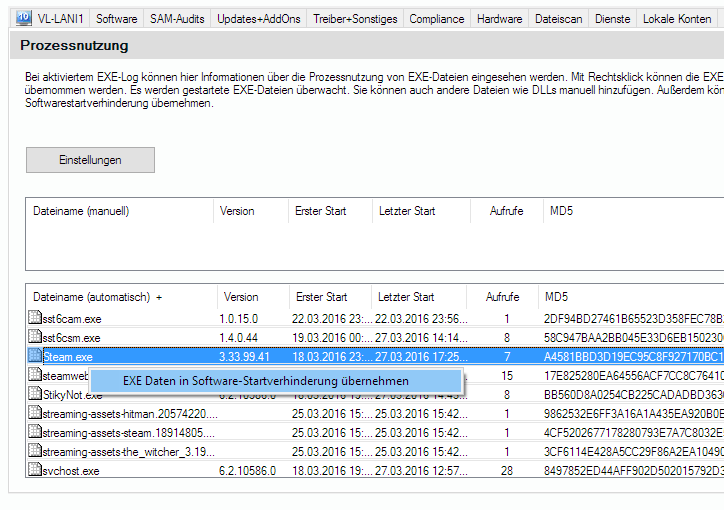Select the svchost.exe filename
724x510 pixels.
click(71, 471)
